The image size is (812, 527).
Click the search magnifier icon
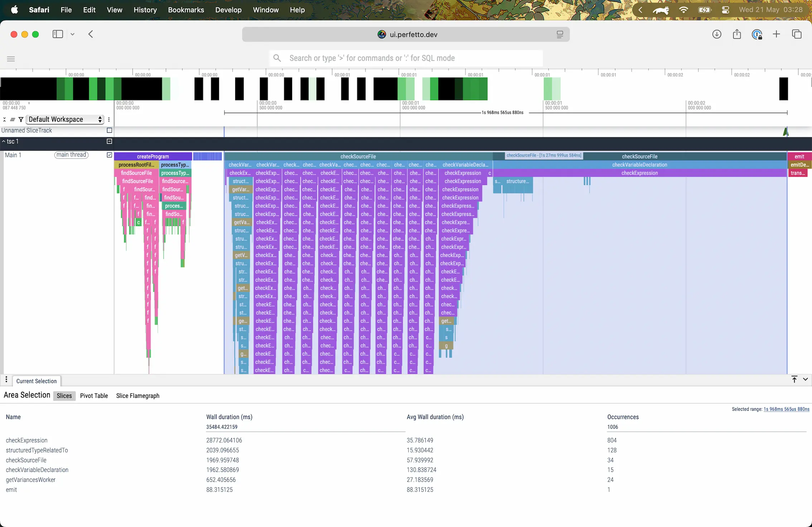pyautogui.click(x=277, y=58)
